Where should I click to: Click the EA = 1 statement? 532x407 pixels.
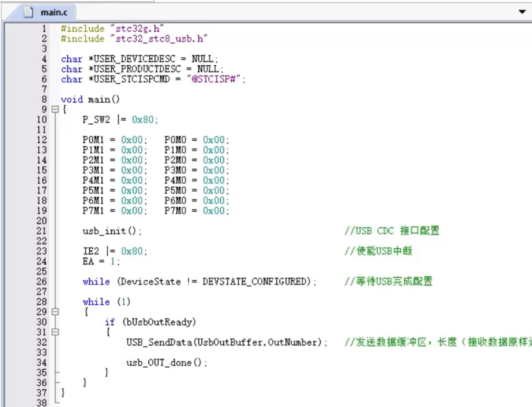[x=101, y=261]
